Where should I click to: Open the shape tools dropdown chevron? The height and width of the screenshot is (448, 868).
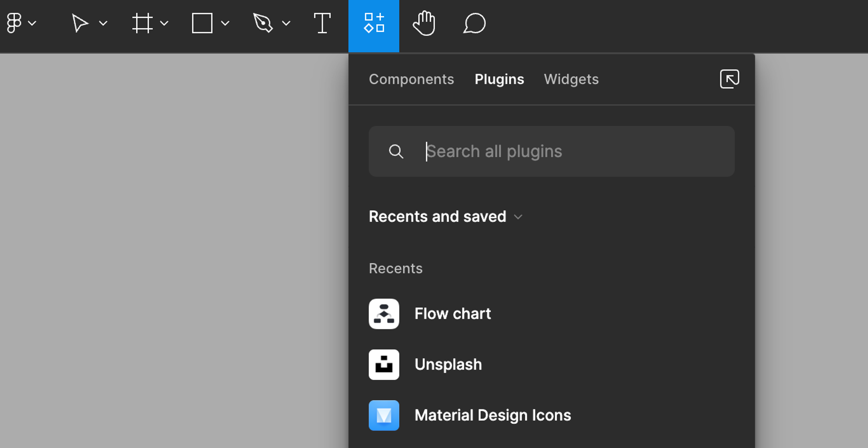(225, 23)
